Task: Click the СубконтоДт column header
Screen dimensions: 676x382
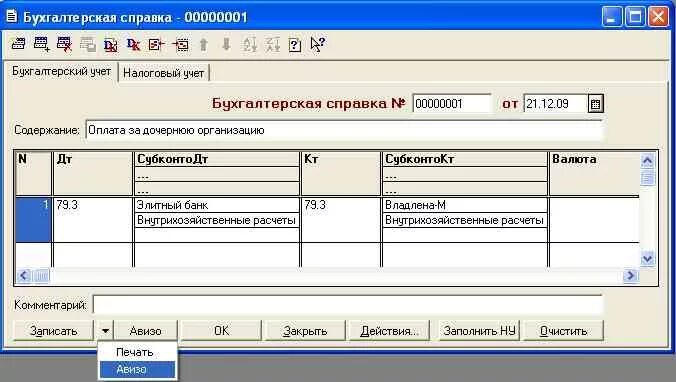Action: pyautogui.click(x=216, y=159)
